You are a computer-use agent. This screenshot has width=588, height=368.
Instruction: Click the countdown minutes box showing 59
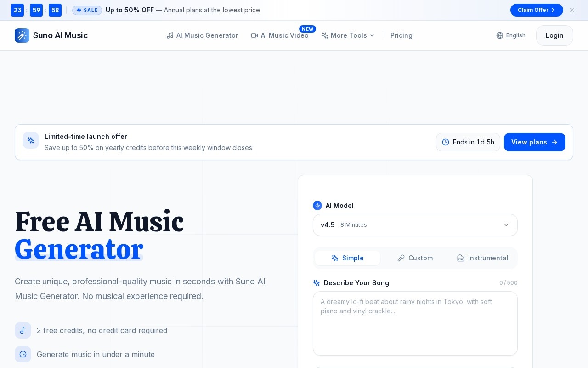click(36, 10)
